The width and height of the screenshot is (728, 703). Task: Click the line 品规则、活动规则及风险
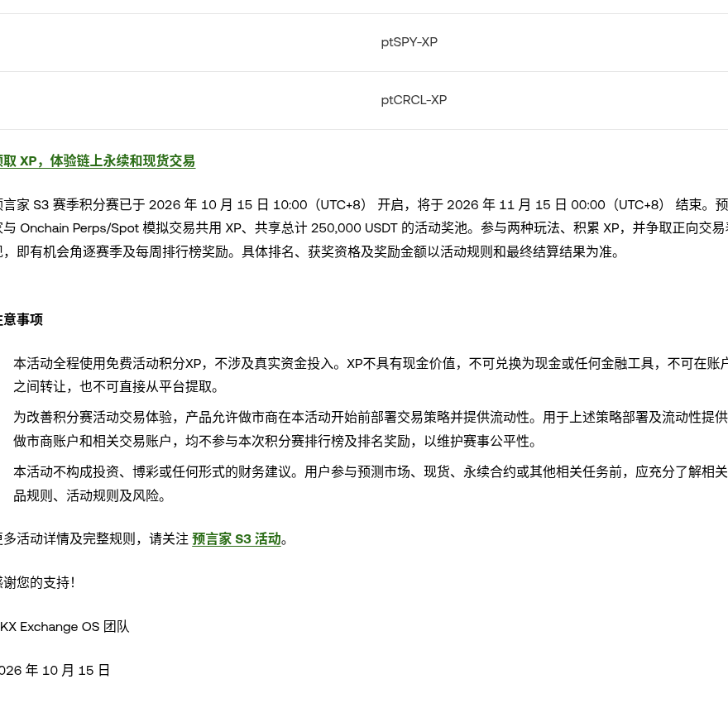(89, 495)
